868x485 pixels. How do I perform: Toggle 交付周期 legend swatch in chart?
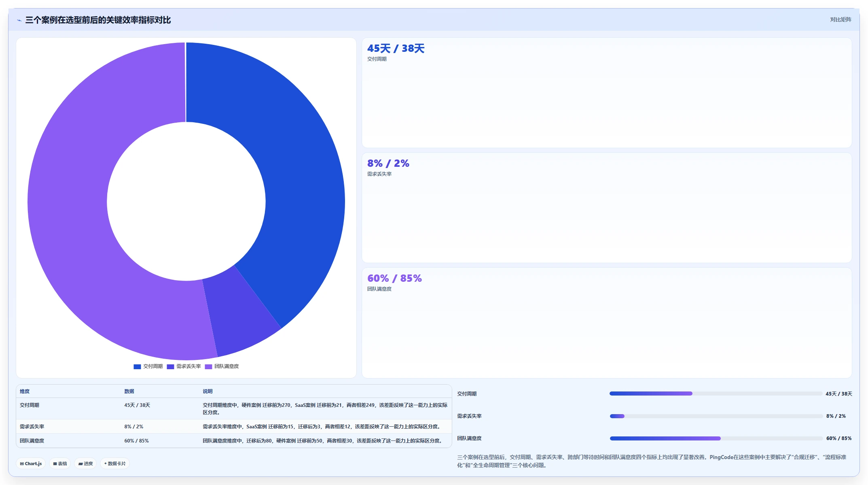(x=137, y=366)
